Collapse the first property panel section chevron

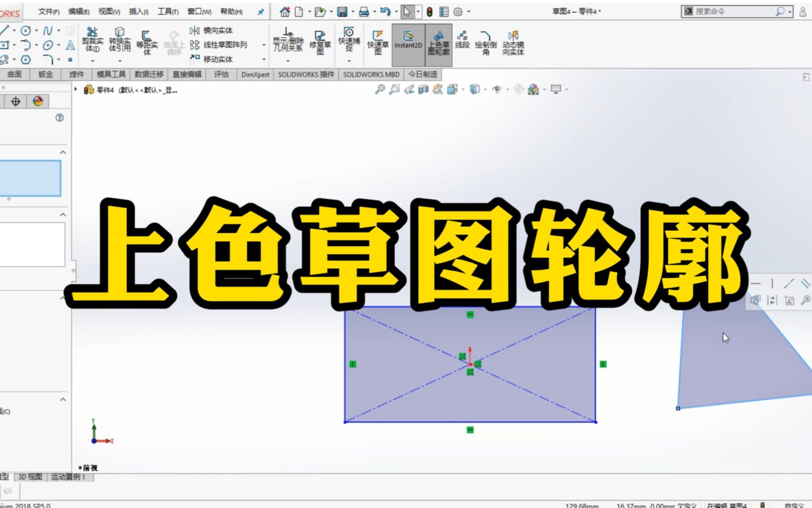[x=63, y=152]
